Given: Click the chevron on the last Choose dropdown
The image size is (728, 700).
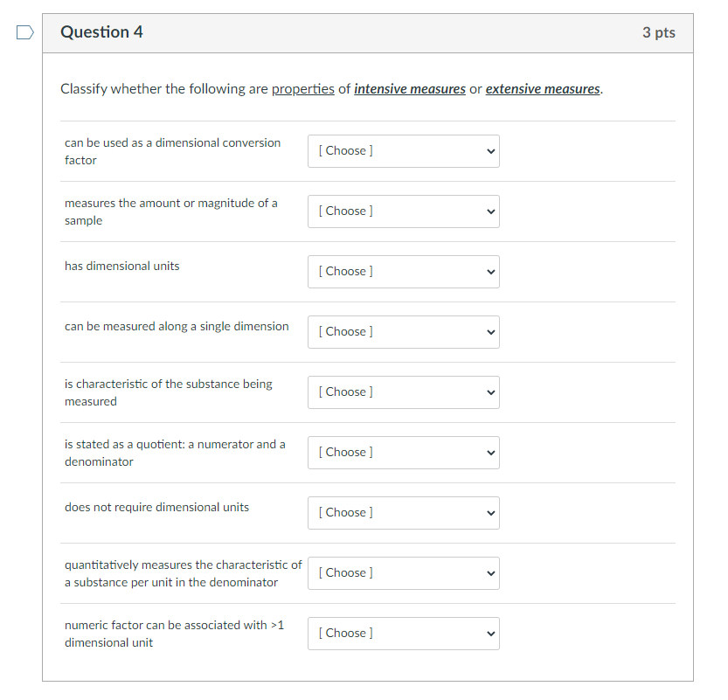Looking at the screenshot, I should (488, 633).
